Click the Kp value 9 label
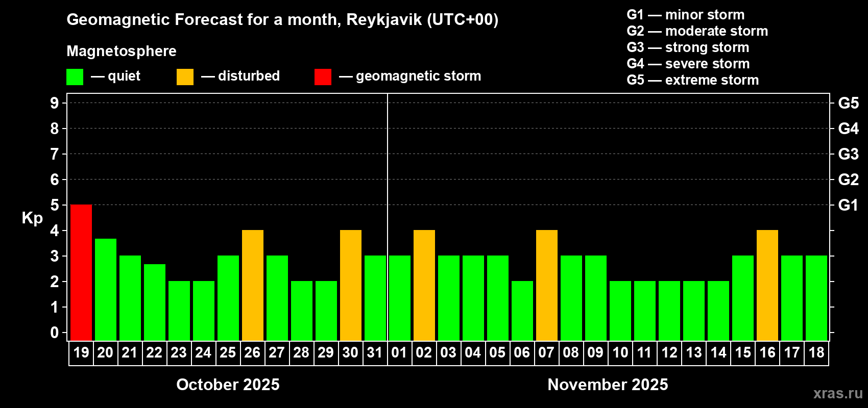This screenshot has height=408, width=868. 55,103
